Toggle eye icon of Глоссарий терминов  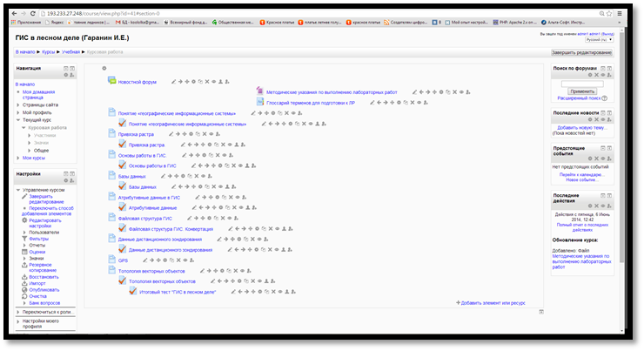coord(419,103)
